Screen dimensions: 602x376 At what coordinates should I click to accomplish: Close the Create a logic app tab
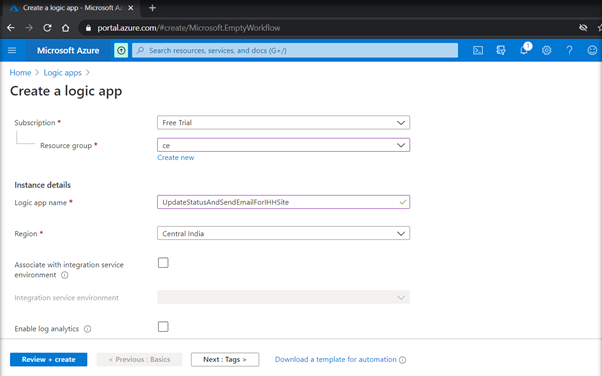pyautogui.click(x=131, y=8)
